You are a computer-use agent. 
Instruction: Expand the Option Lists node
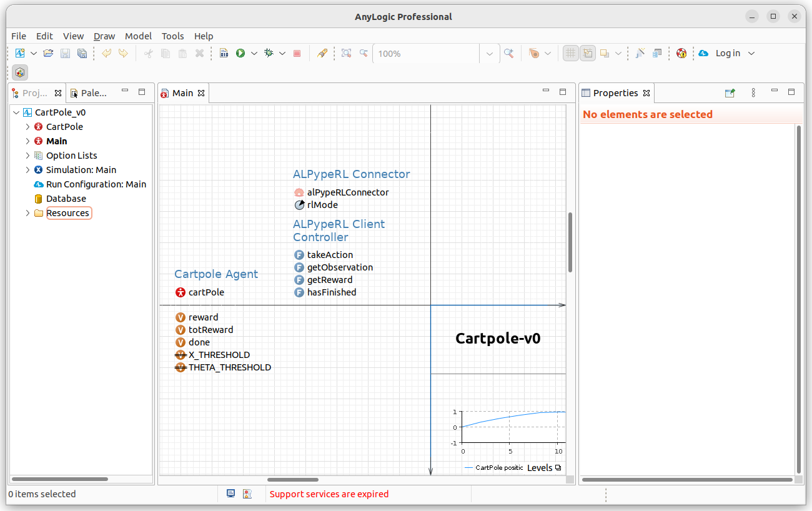click(x=27, y=156)
